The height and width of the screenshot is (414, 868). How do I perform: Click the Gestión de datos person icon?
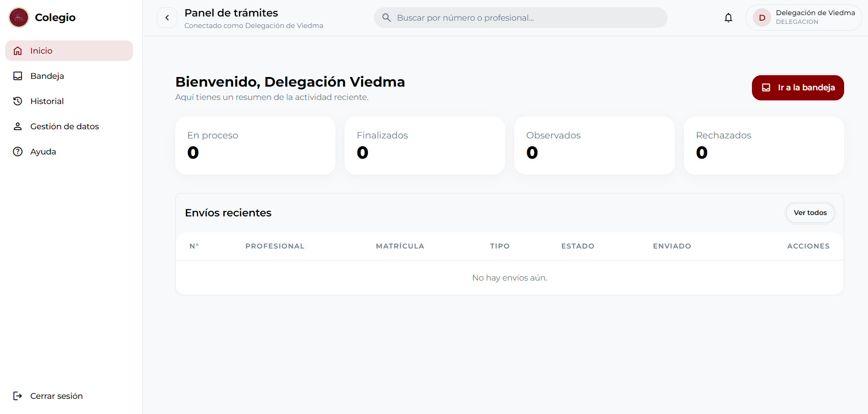(18, 127)
